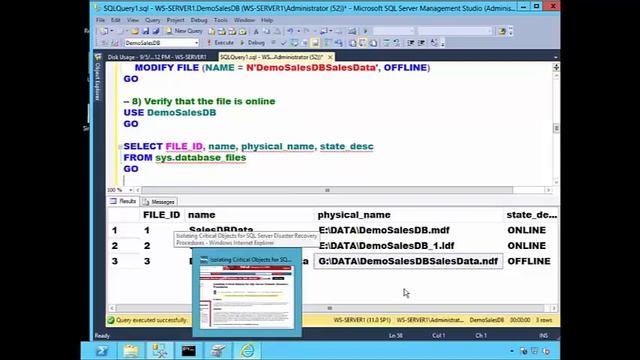Viewport: 640px width, 360px height.
Task: Click the Copy icon in toolbar
Action: (267, 31)
